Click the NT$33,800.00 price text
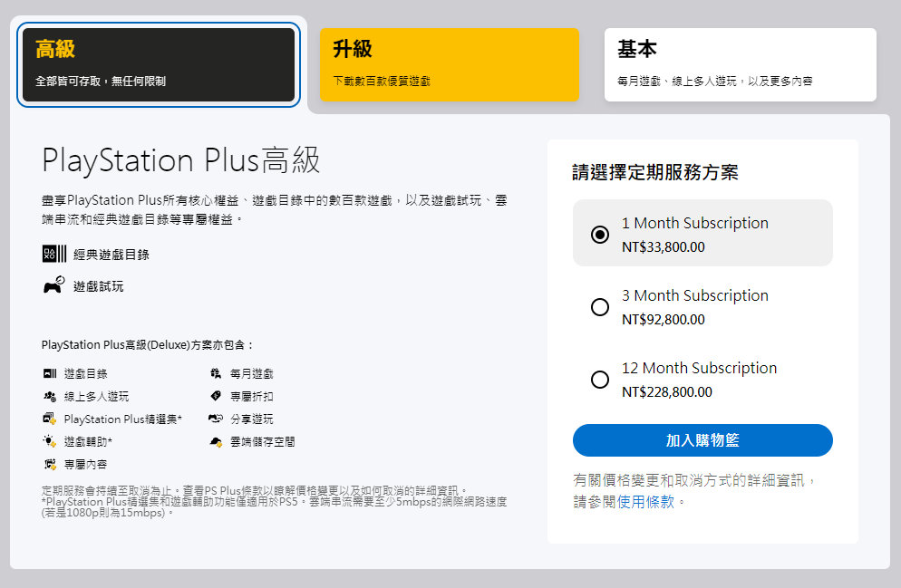901x588 pixels. click(x=664, y=247)
